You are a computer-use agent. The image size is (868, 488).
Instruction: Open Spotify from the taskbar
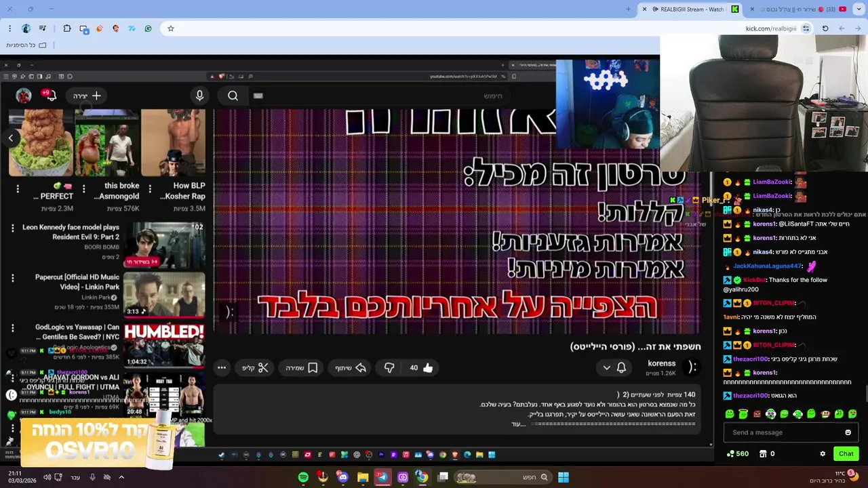click(x=303, y=477)
